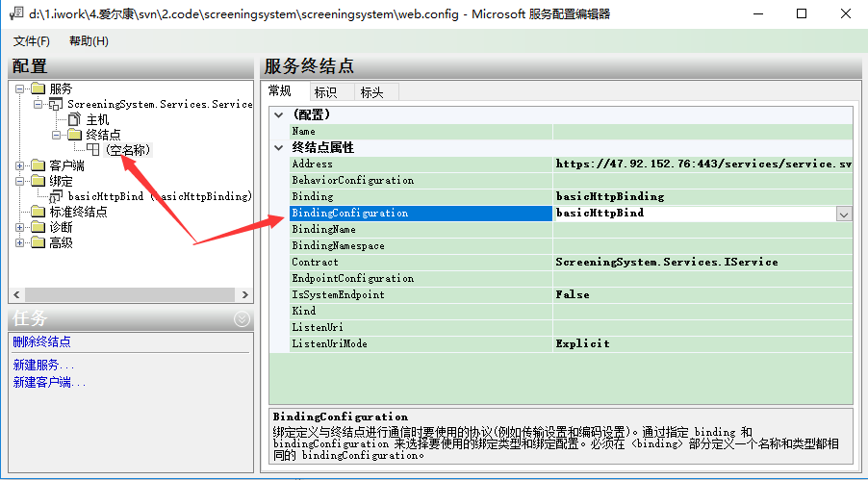Click the 绑定 folder icon
Image resolution: width=868 pixels, height=480 pixels.
coord(38,181)
